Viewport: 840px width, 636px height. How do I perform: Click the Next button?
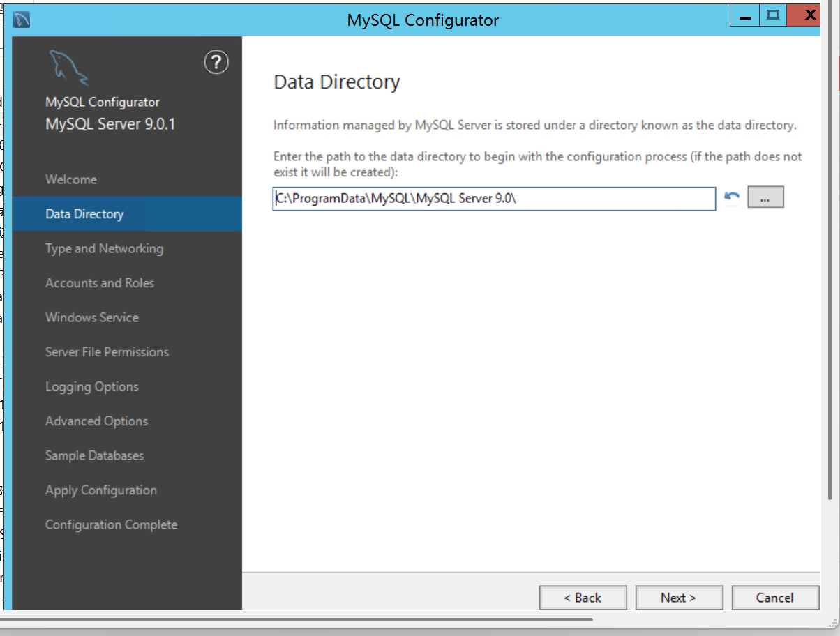678,598
